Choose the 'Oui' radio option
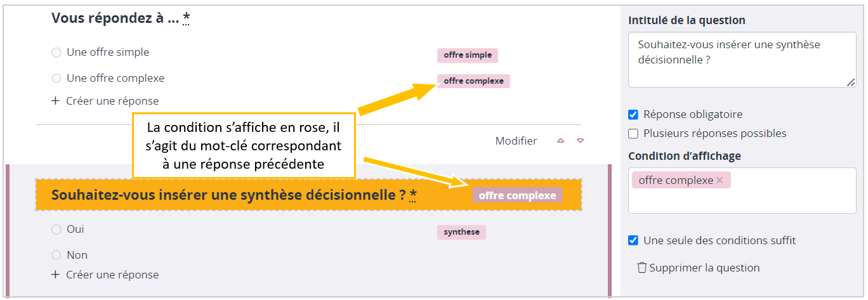 pyautogui.click(x=56, y=230)
